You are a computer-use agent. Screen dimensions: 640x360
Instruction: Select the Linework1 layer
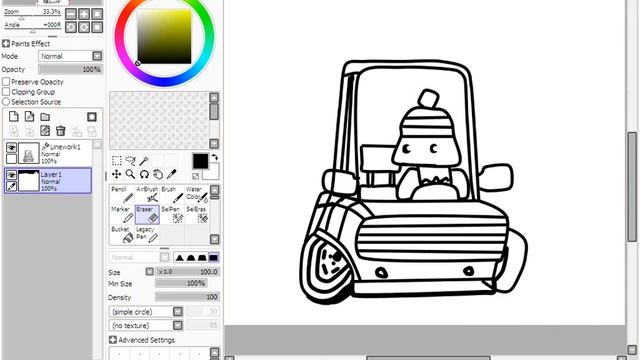[48, 153]
